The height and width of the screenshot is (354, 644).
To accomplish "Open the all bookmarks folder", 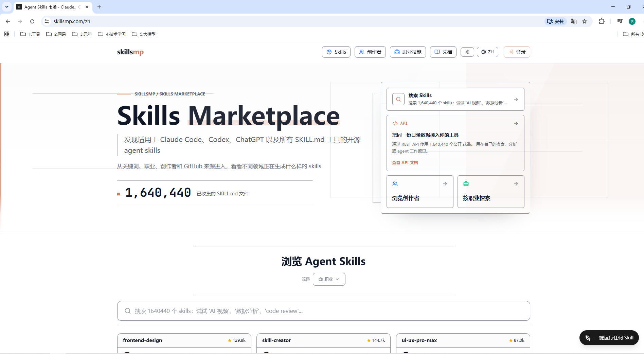I will click(x=633, y=34).
